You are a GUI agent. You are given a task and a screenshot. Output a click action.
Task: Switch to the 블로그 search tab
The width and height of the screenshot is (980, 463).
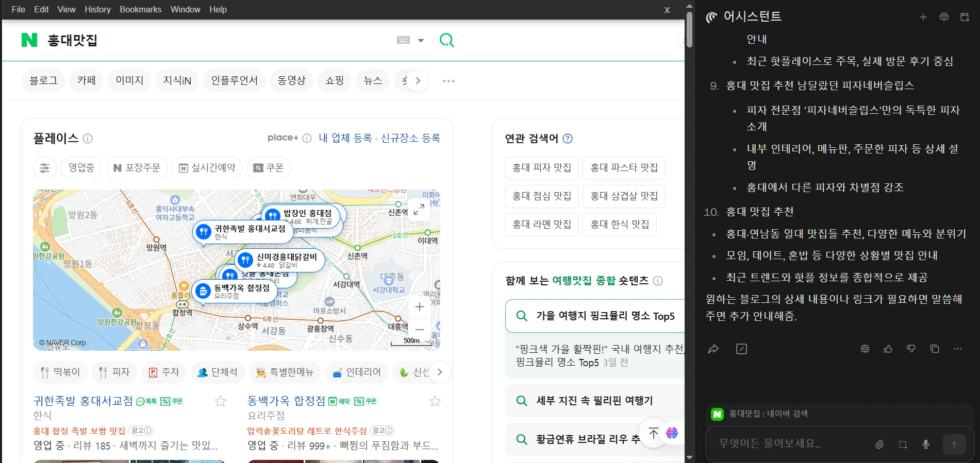[x=43, y=81]
